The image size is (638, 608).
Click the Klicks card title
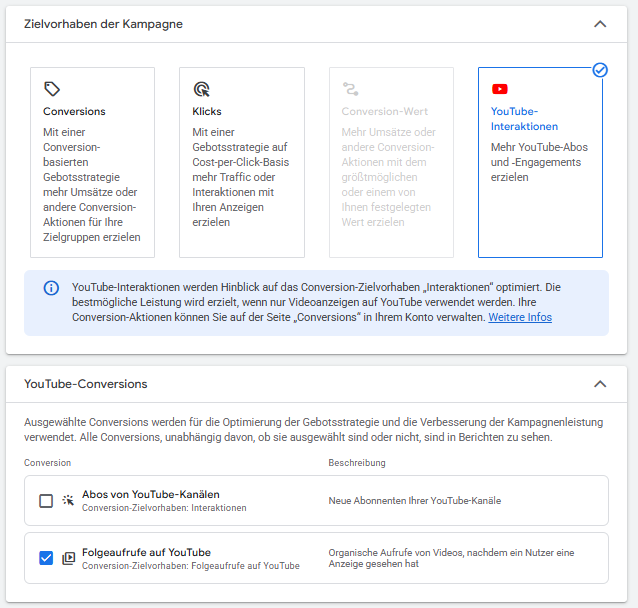point(207,111)
